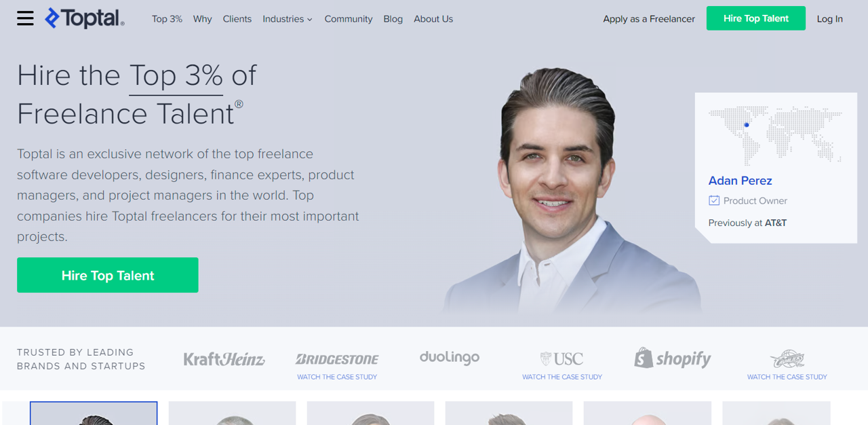Expand the Industries dropdown
Viewport: 868px width, 425px height.
coord(288,19)
